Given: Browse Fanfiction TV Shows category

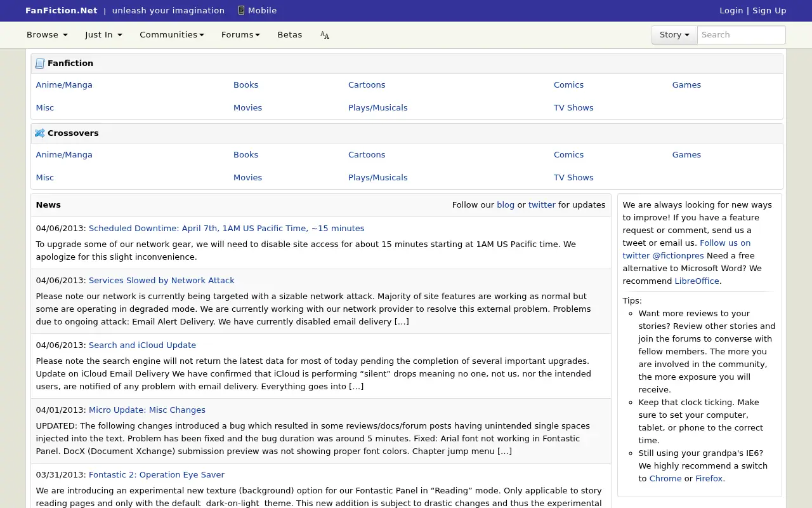Looking at the screenshot, I should tap(573, 108).
